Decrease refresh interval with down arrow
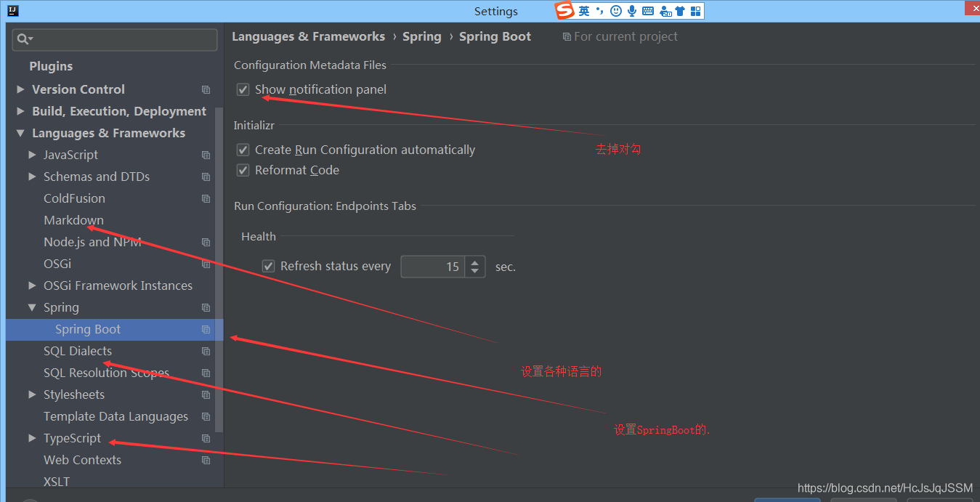The height and width of the screenshot is (502, 980). pyautogui.click(x=474, y=272)
